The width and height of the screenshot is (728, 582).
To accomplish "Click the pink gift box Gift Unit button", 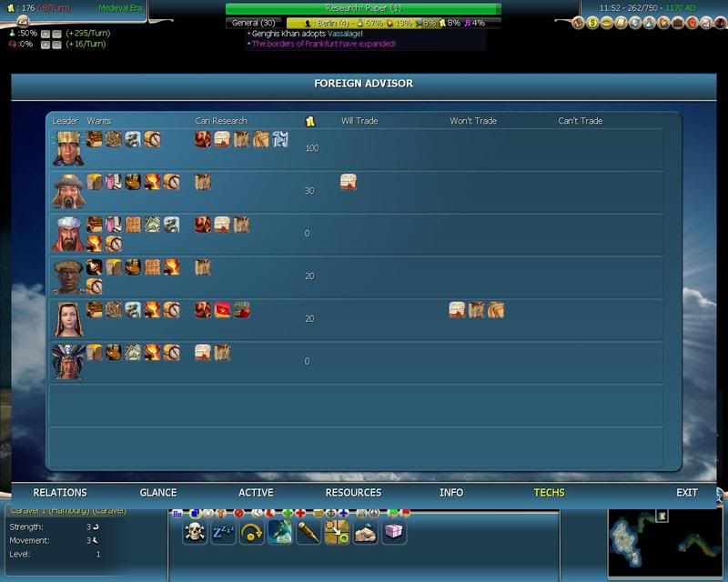I will pyautogui.click(x=394, y=532).
